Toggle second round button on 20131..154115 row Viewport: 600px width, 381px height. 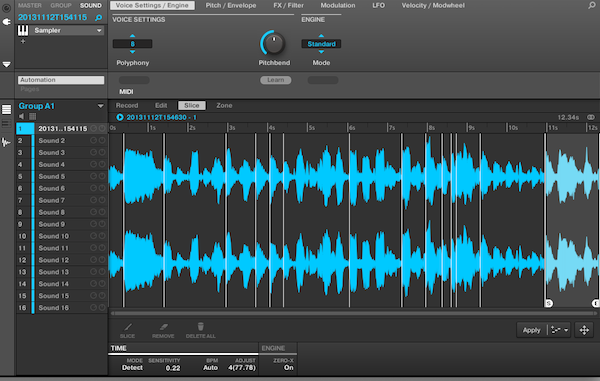(x=102, y=129)
